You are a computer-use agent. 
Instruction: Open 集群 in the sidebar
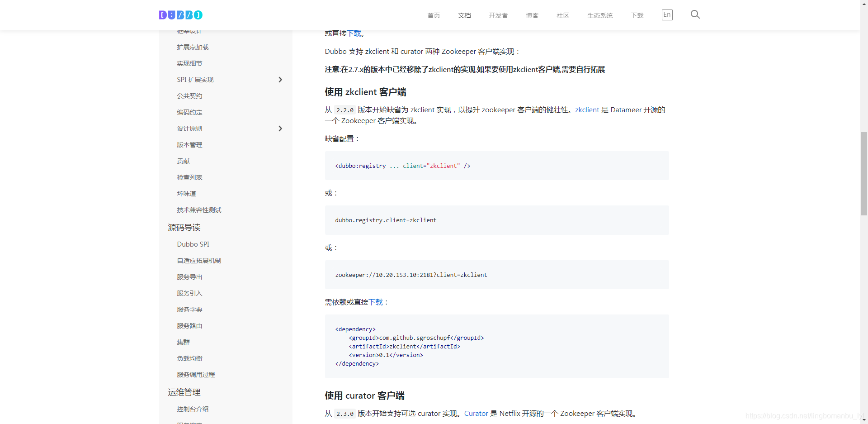point(183,342)
